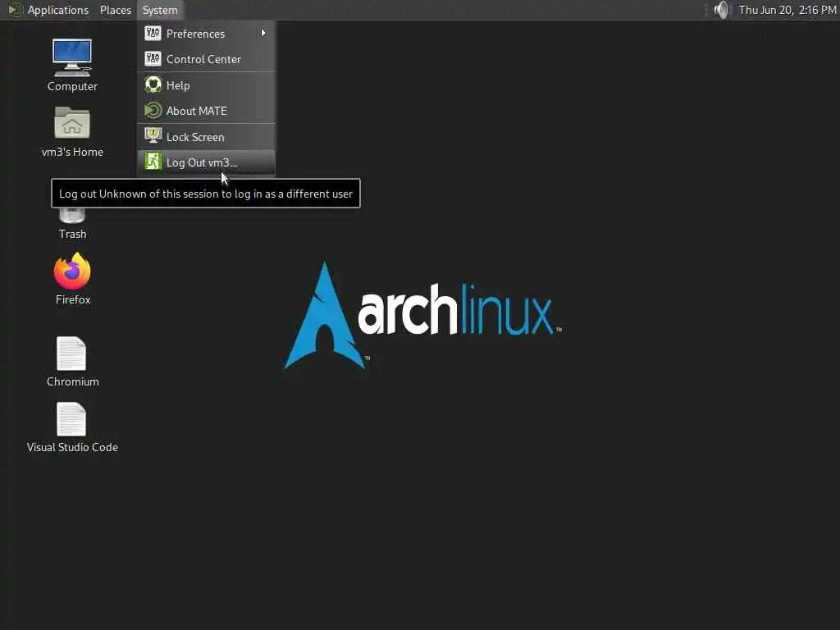Select the Visual Studio Code desktop icon

[71, 419]
